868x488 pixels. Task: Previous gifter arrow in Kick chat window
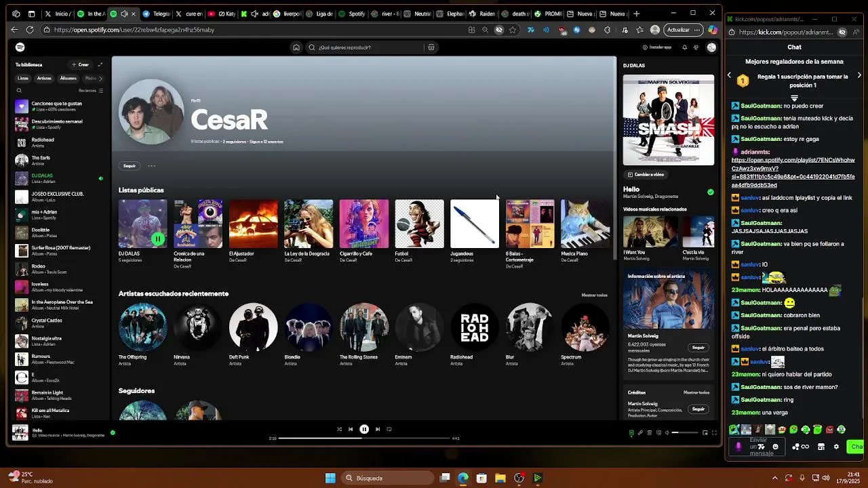[x=730, y=75]
